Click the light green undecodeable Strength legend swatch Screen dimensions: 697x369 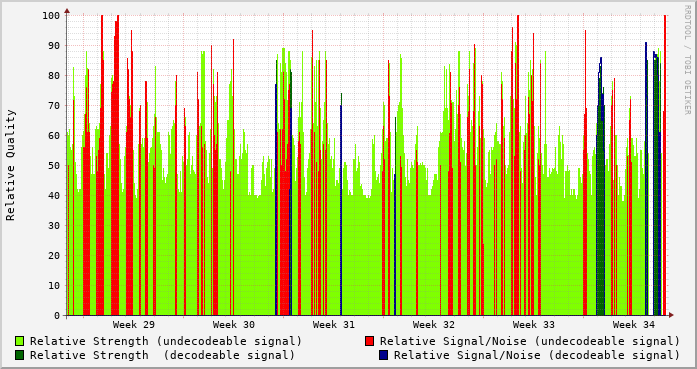tap(19, 341)
